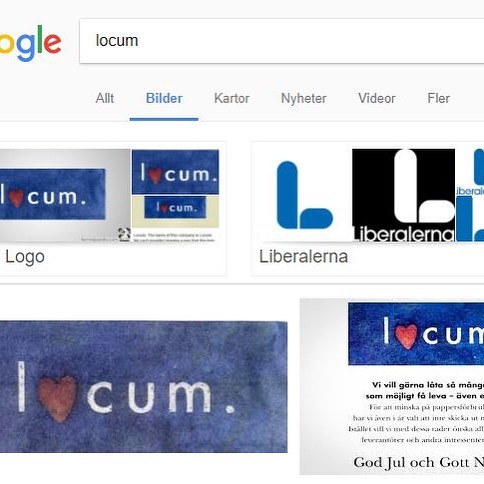The image size is (484, 484).
Task: Open the large watercolor locum result image
Action: pos(143,387)
